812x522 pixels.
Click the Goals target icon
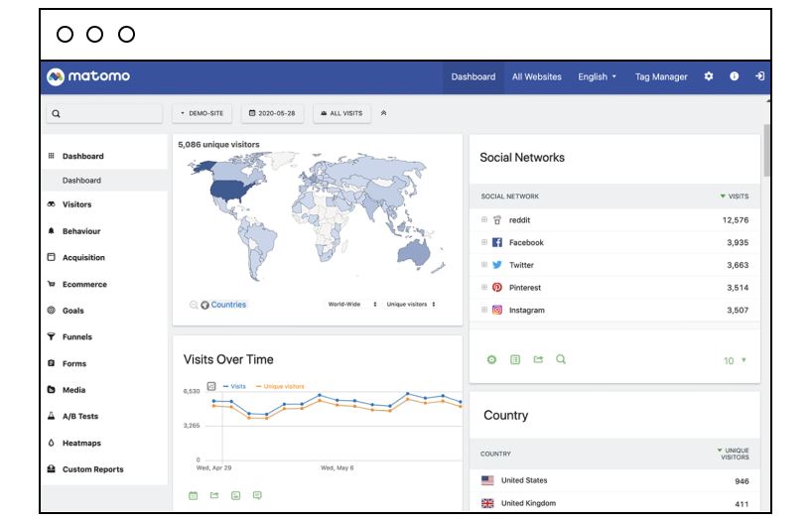coord(51,311)
